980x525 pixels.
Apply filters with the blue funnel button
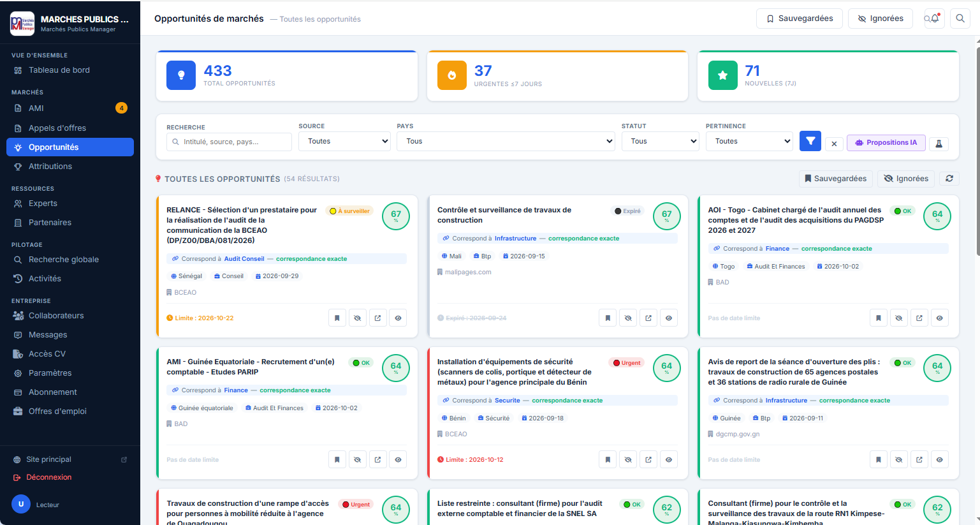coord(810,141)
